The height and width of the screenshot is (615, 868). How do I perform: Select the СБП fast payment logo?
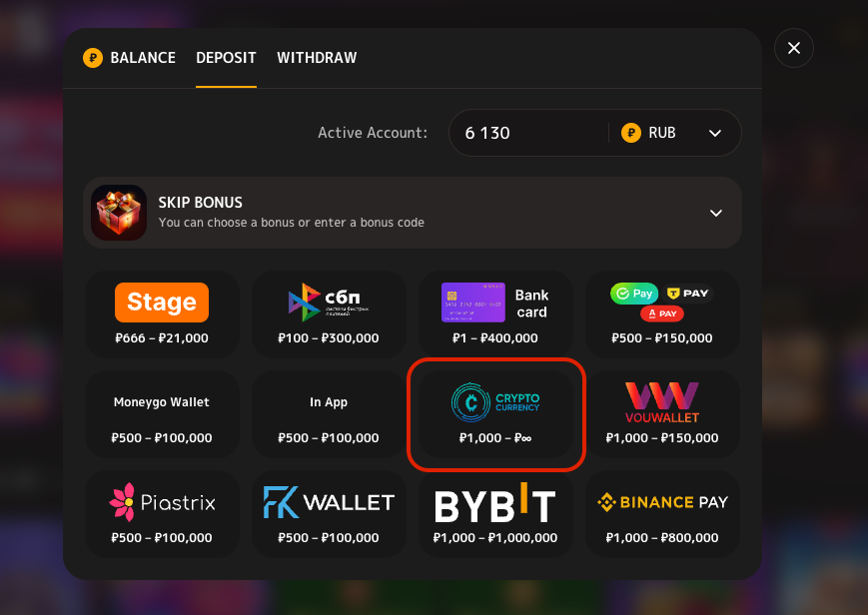pos(329,303)
